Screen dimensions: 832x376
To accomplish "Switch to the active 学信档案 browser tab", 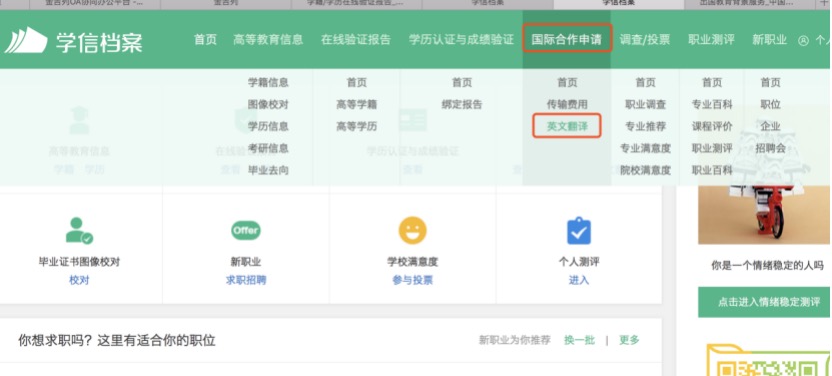I will (x=619, y=3).
